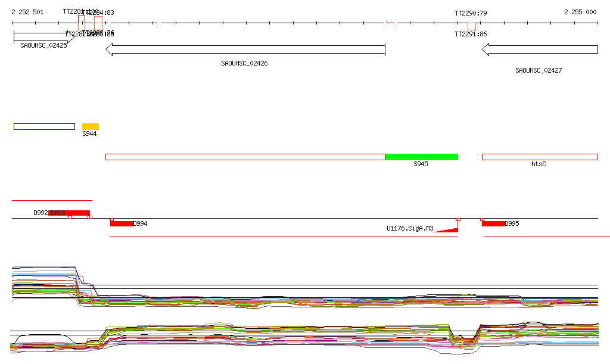Image resolution: width=610 pixels, height=364 pixels.
Task: Click the TT2290:79 label
Action: 471,13
